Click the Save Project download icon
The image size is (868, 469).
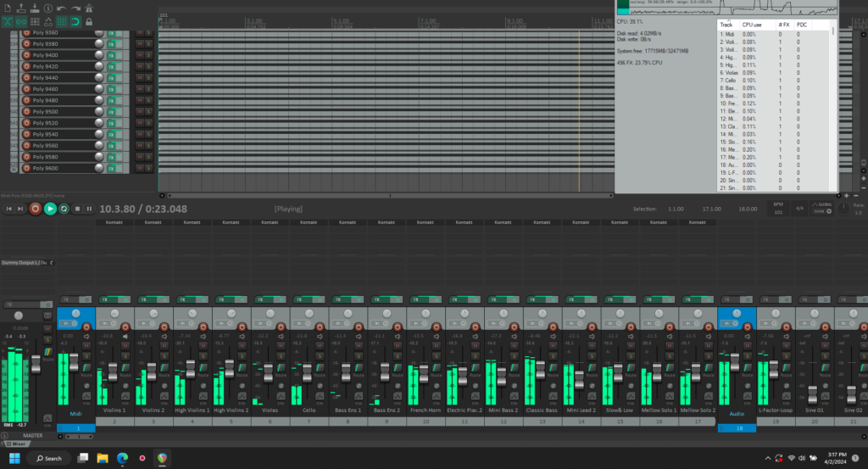click(x=34, y=8)
